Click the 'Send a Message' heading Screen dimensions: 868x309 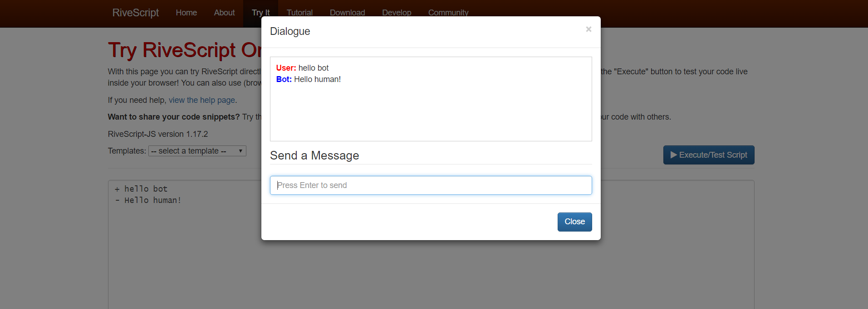[x=314, y=155]
